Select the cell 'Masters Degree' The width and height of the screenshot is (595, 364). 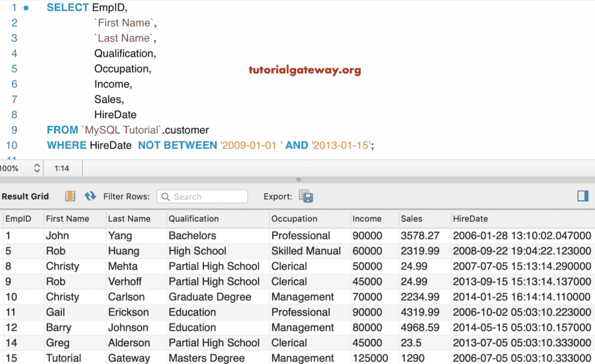click(x=207, y=358)
